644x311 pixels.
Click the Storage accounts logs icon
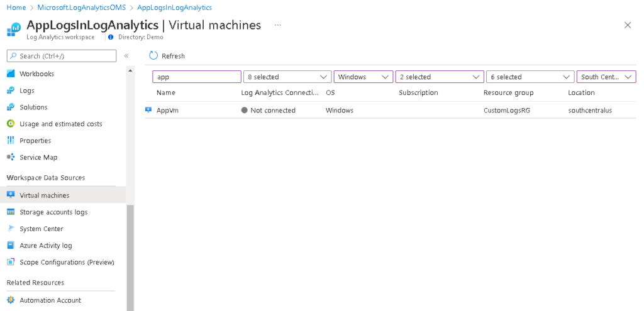(x=11, y=212)
